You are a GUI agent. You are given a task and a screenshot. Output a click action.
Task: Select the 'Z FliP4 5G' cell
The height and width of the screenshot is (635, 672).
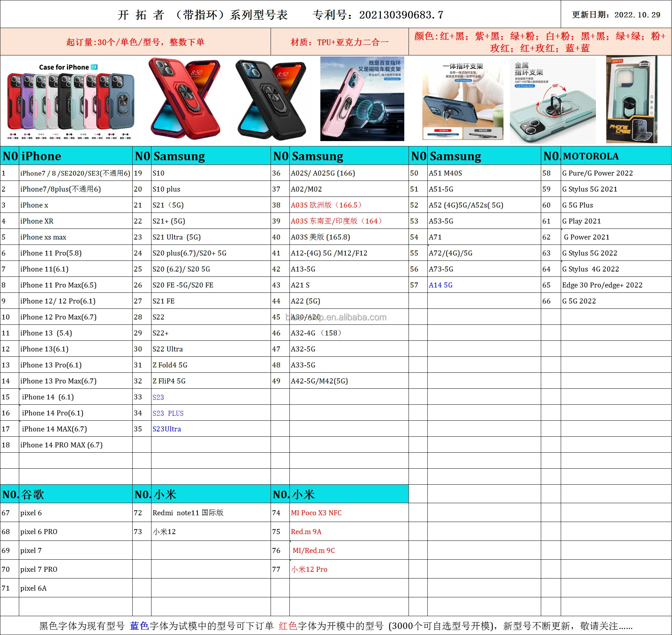click(x=211, y=381)
